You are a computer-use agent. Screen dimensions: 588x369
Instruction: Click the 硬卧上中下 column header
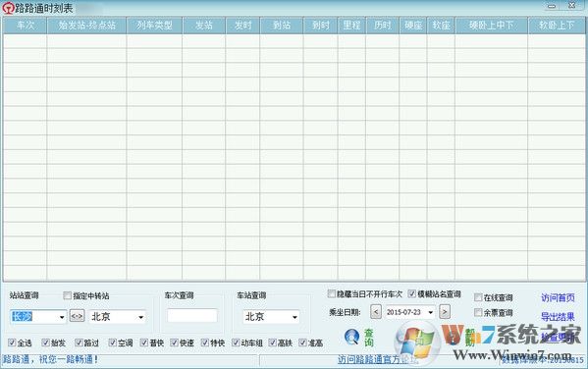[491, 26]
